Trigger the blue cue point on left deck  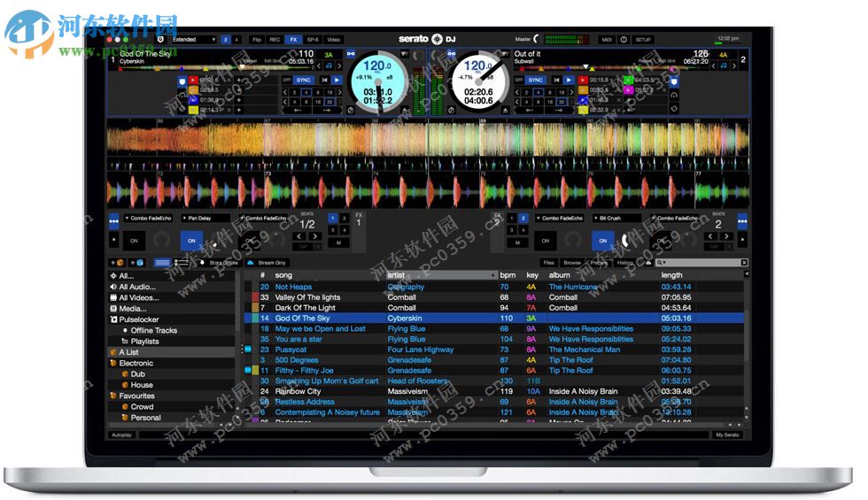(193, 99)
